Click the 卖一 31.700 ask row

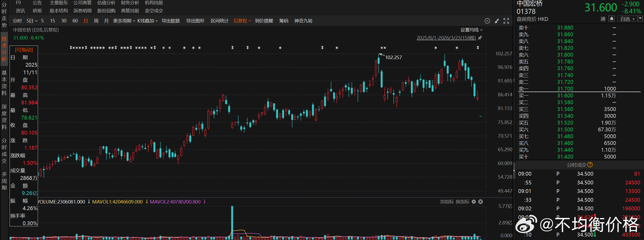click(580, 89)
